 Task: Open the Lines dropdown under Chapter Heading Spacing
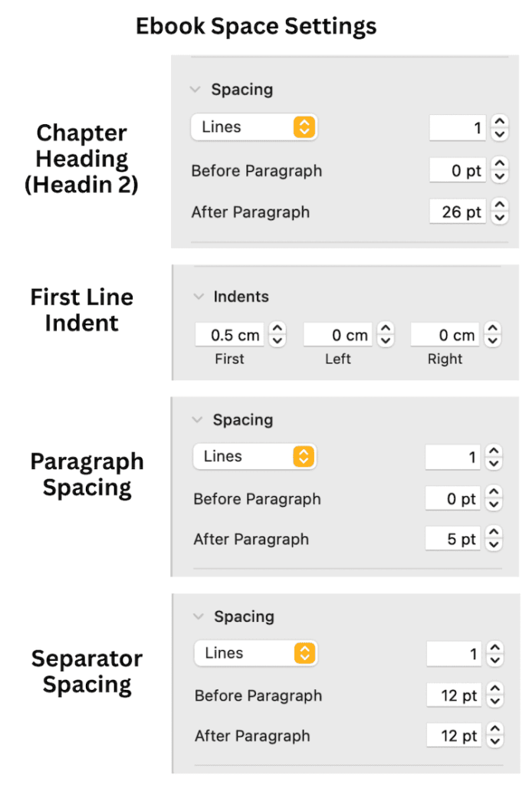[254, 127]
